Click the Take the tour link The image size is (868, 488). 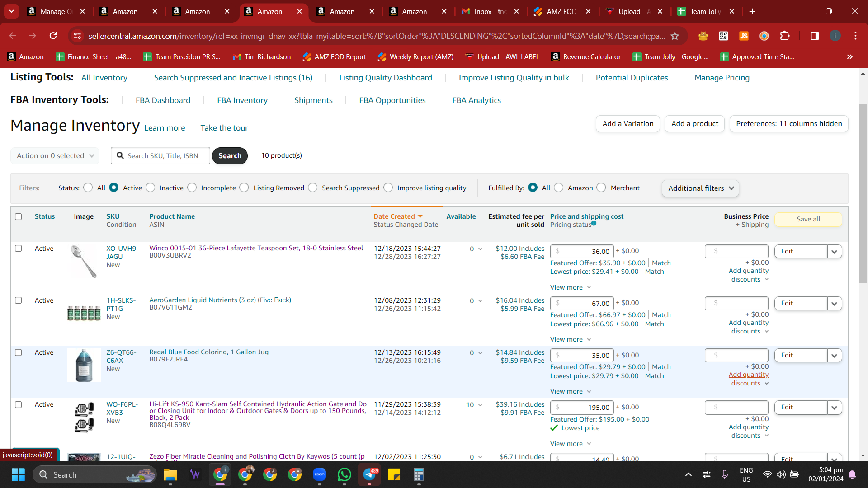(224, 128)
